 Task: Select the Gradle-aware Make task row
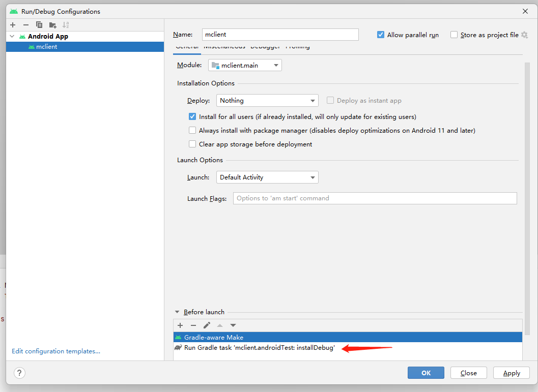[x=348, y=337]
